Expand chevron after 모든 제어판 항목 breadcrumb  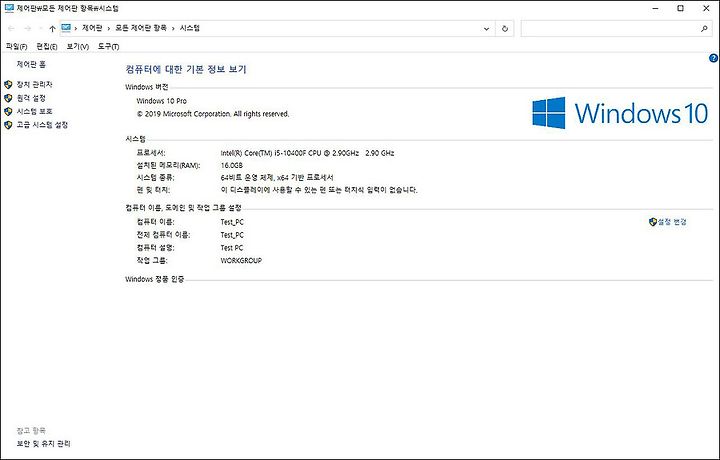(x=173, y=28)
